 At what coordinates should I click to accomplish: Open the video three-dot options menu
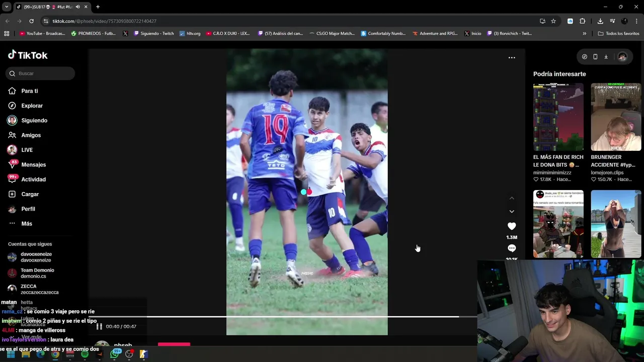pos(512,57)
